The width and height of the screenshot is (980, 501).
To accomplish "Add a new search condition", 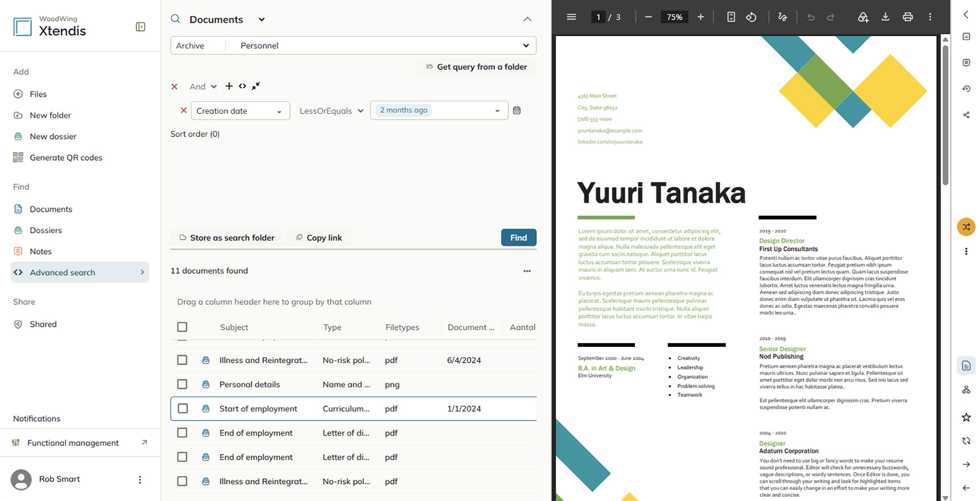I will [229, 86].
